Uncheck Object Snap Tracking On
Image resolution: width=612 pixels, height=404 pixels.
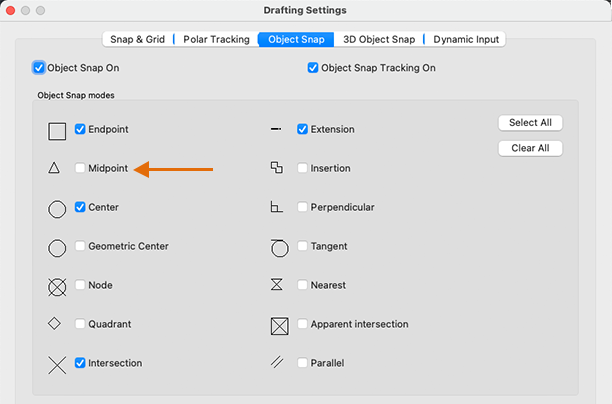point(313,68)
